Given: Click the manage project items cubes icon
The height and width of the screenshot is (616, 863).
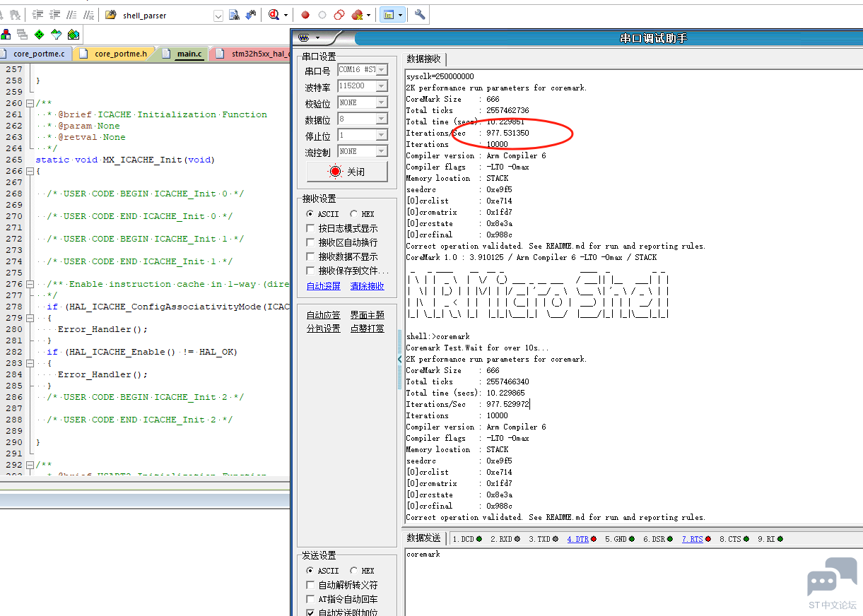Looking at the screenshot, I should coord(6,34).
